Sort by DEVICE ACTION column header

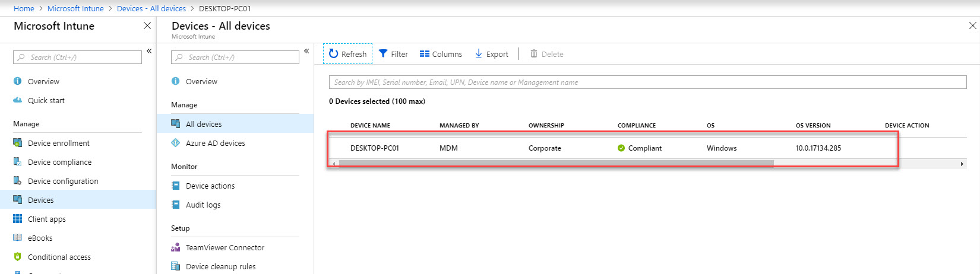pyautogui.click(x=907, y=125)
